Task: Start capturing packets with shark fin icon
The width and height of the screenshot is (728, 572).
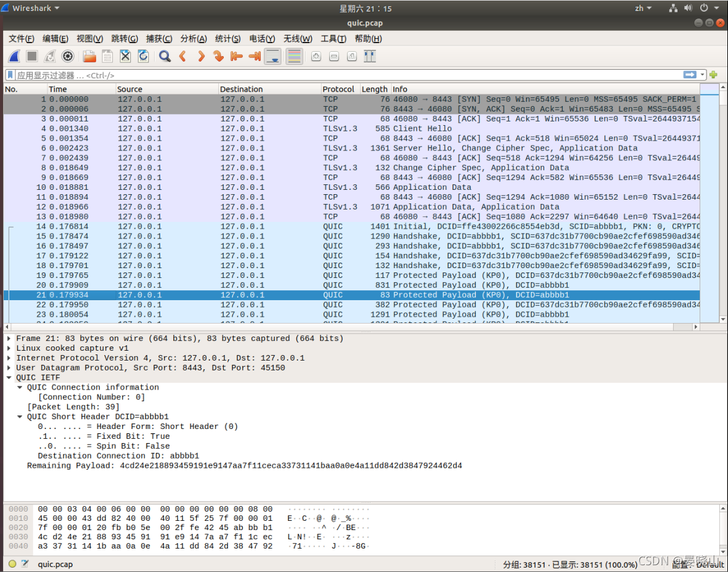Action: click(14, 57)
